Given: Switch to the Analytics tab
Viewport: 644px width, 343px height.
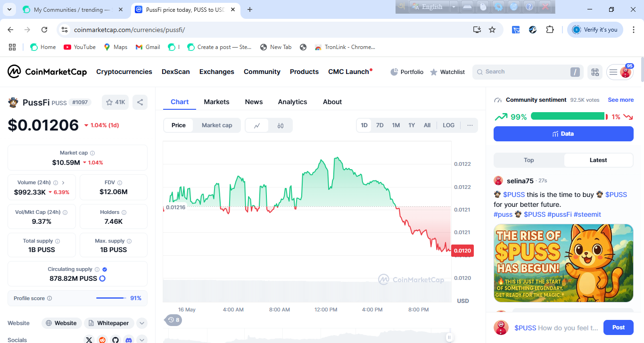Looking at the screenshot, I should click(292, 102).
